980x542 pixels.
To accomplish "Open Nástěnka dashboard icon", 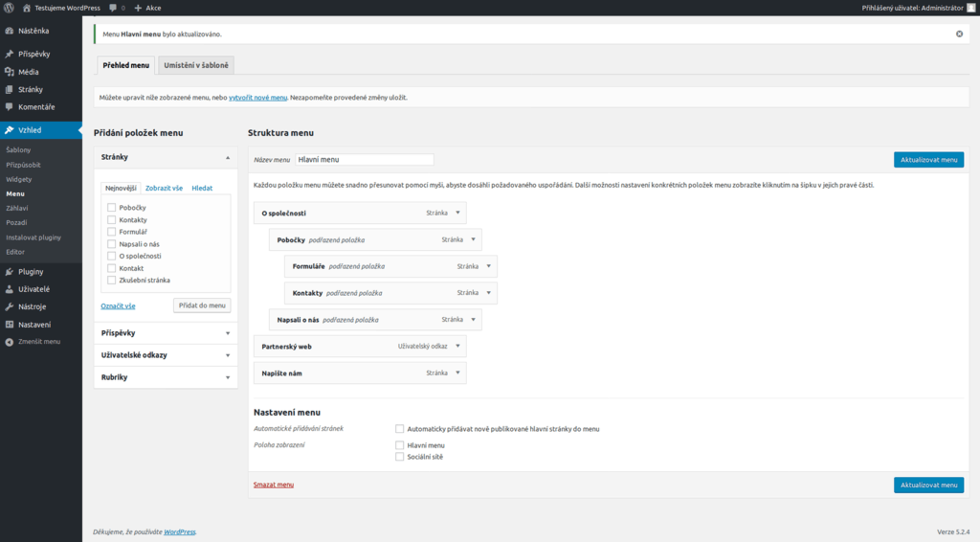I will point(10,31).
